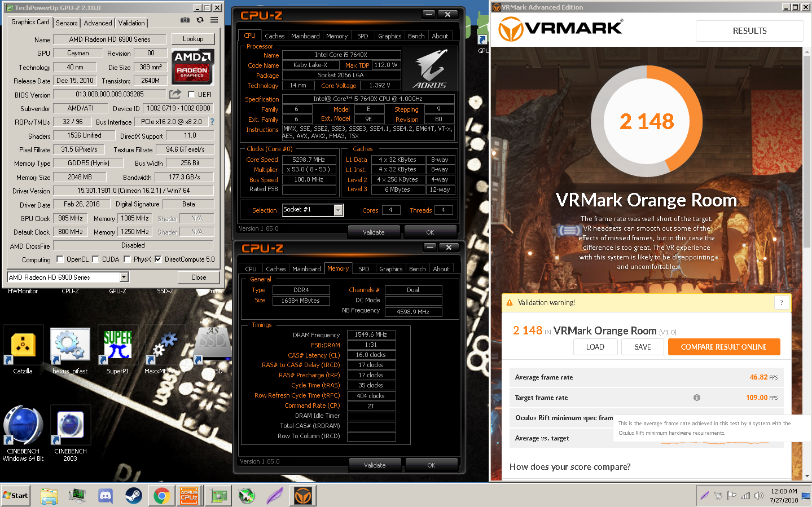
Task: Click the DRAM Frequency 1549.6 MHz value
Action: [x=371, y=334]
